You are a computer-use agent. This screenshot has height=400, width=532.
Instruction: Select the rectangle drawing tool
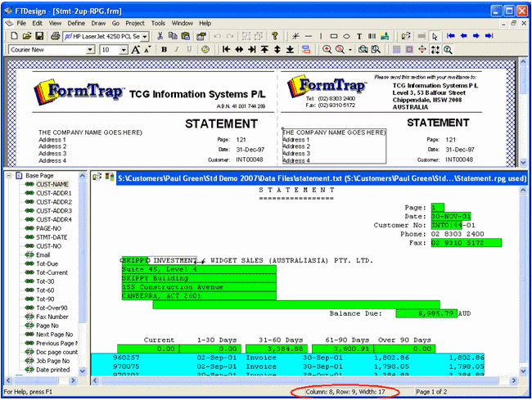click(x=334, y=36)
